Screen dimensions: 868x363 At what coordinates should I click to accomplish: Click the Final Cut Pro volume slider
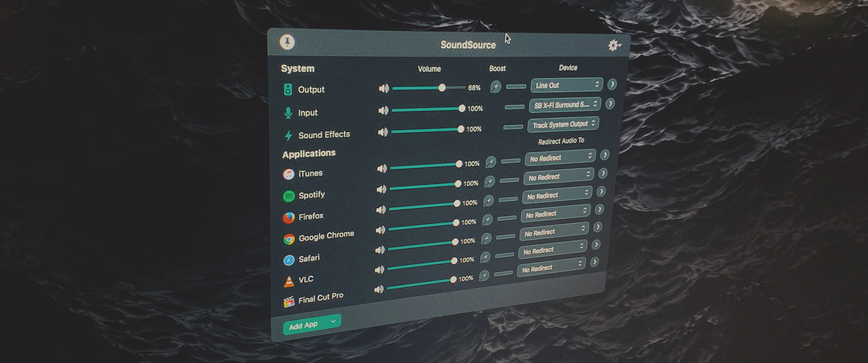[422, 283]
